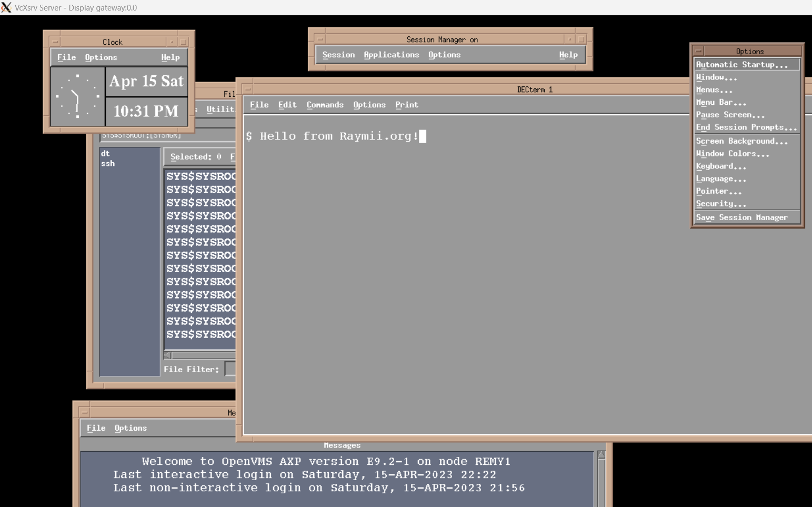This screenshot has height=507, width=812.
Task: Select Automatic Startup in the Options list
Action: click(741, 64)
